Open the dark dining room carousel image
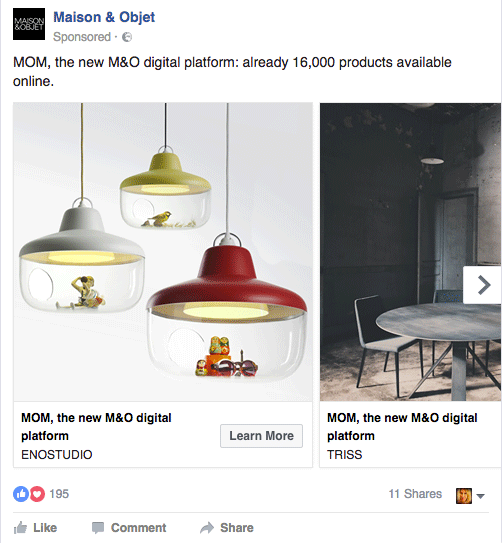 coord(411,252)
